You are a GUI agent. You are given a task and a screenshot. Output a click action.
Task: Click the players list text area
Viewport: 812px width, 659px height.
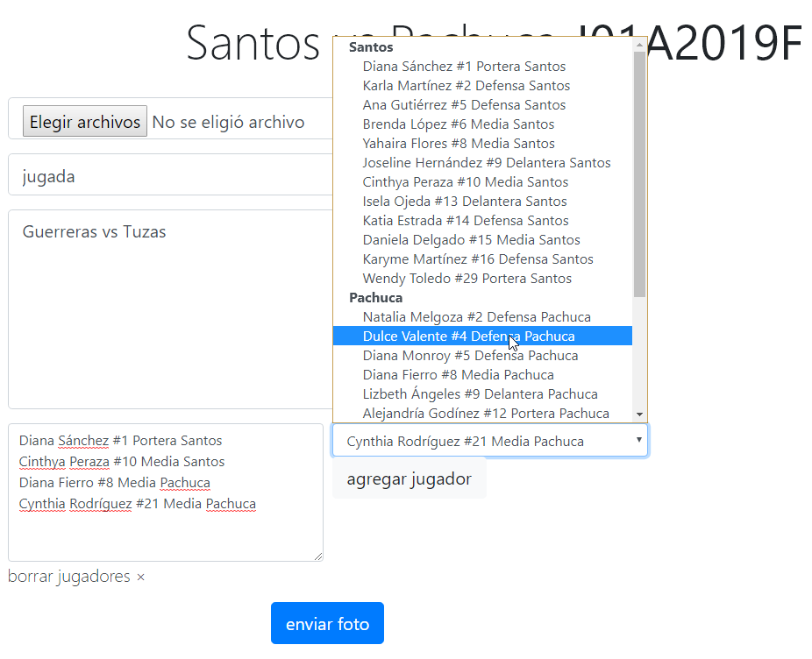tap(166, 492)
